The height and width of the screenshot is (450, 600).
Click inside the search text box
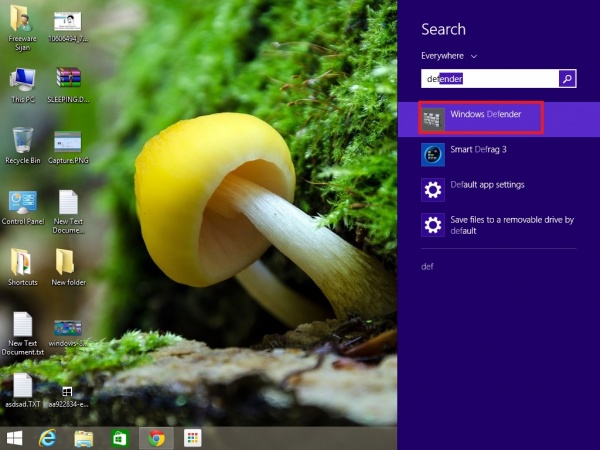(x=488, y=78)
